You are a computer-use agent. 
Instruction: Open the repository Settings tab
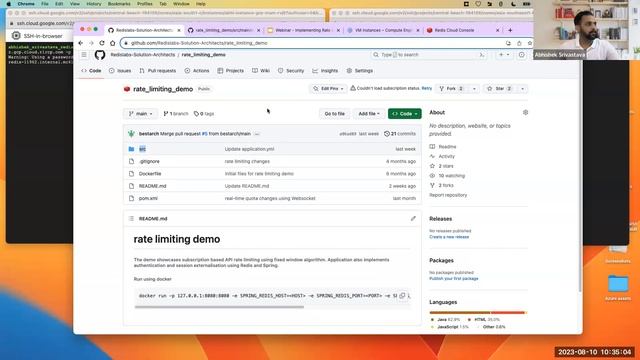pos(360,71)
